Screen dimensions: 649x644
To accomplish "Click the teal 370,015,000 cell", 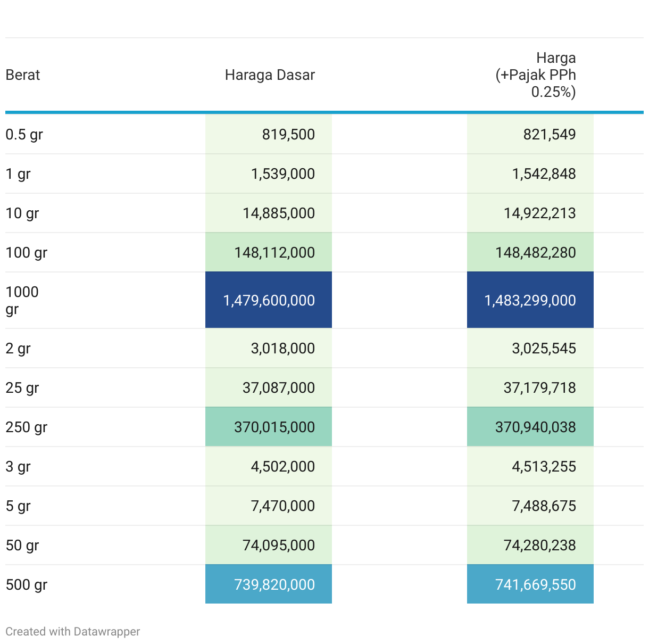I will tap(274, 427).
